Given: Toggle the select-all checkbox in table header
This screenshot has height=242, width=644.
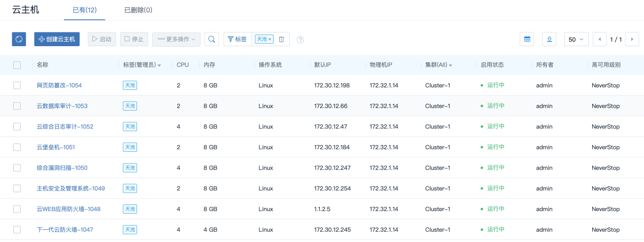Looking at the screenshot, I should 17,65.
